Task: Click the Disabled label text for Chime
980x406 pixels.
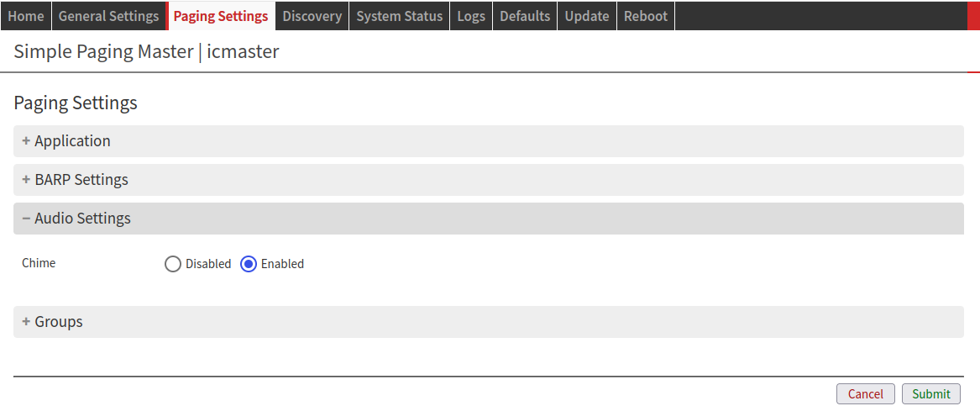Action: pyautogui.click(x=208, y=264)
